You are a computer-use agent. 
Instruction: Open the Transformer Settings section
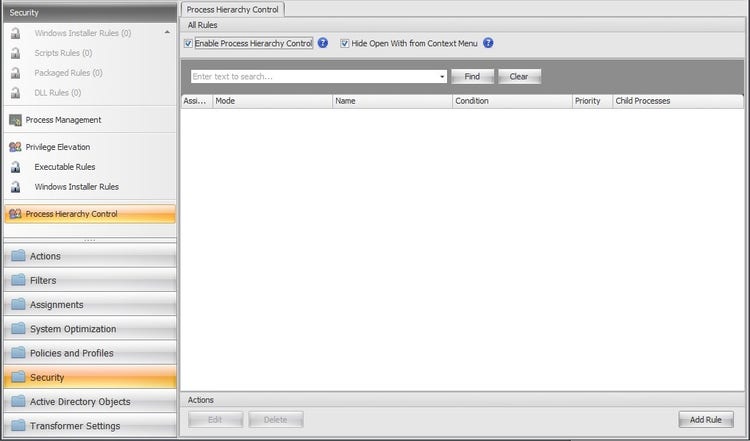pyautogui.click(x=90, y=425)
